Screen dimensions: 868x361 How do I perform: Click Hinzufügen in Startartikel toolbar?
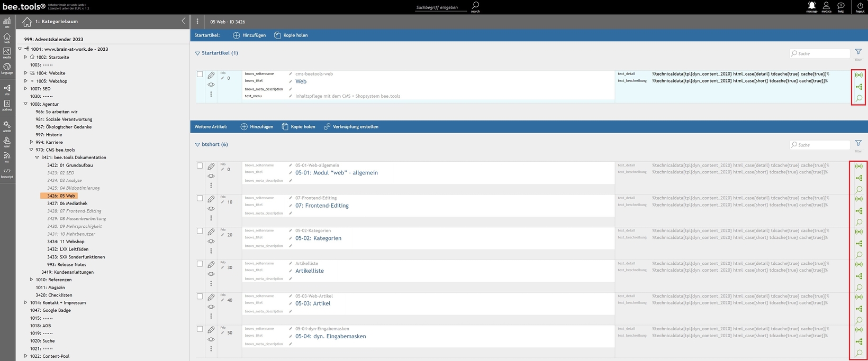click(x=249, y=35)
